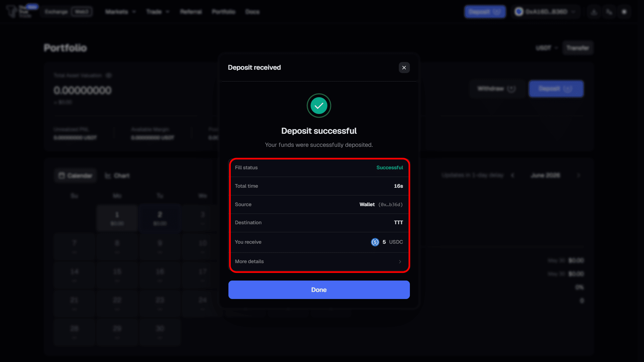644x362 pixels.
Task: Click the blue Done button
Action: (319, 290)
